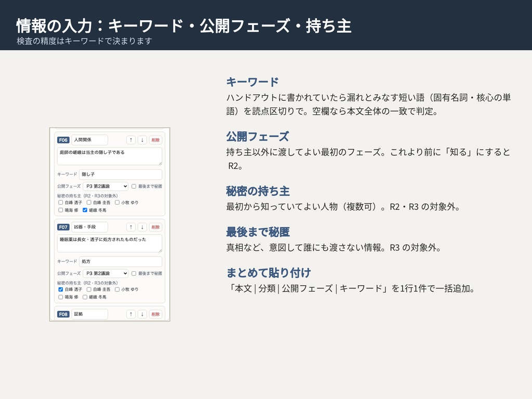Uncheck 嵯峨 冬馬 in item F06
This screenshot has width=532, height=399.
[x=85, y=210]
